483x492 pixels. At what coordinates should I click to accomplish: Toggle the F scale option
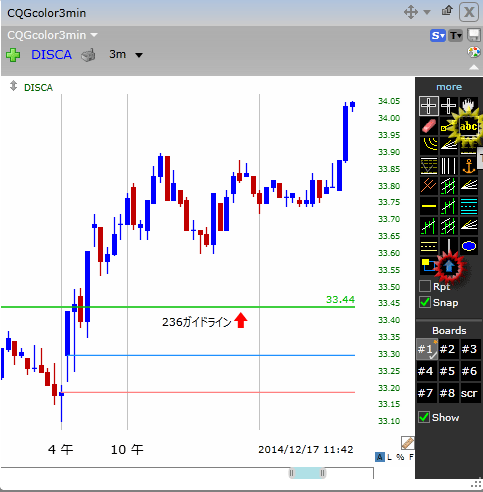tap(411, 457)
